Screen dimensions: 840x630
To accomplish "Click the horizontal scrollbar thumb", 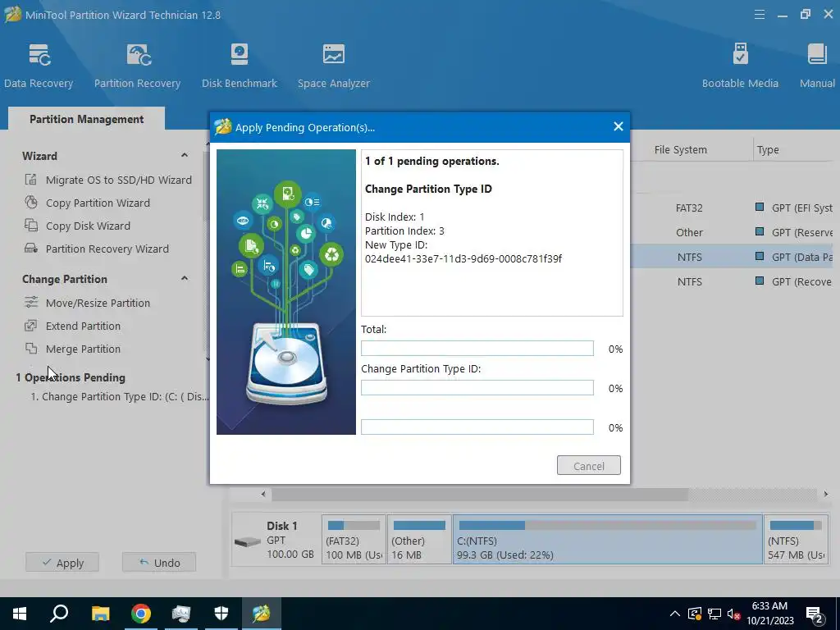I will coord(479,494).
